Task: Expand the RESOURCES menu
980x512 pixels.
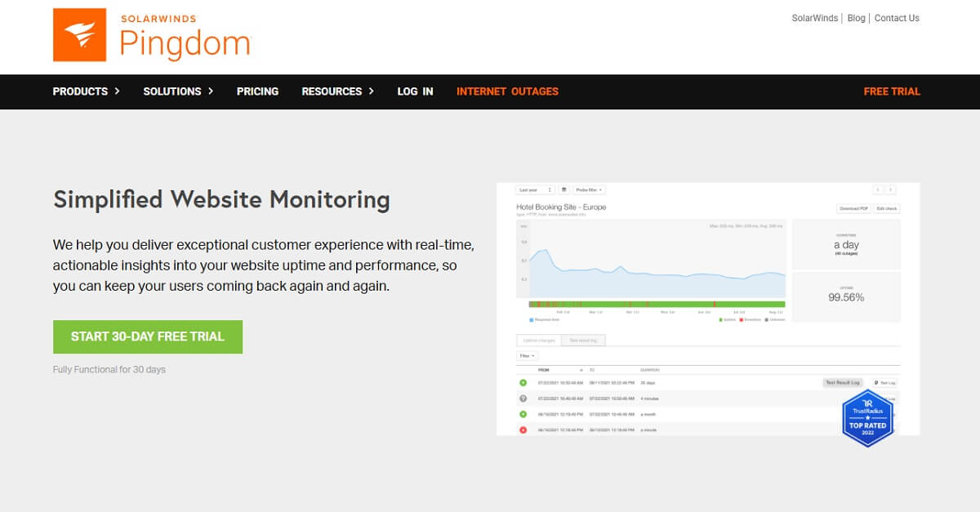Action: pyautogui.click(x=338, y=91)
